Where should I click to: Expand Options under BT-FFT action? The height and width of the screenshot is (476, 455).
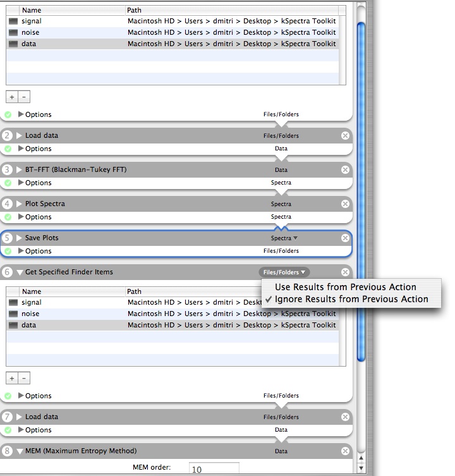tap(21, 183)
